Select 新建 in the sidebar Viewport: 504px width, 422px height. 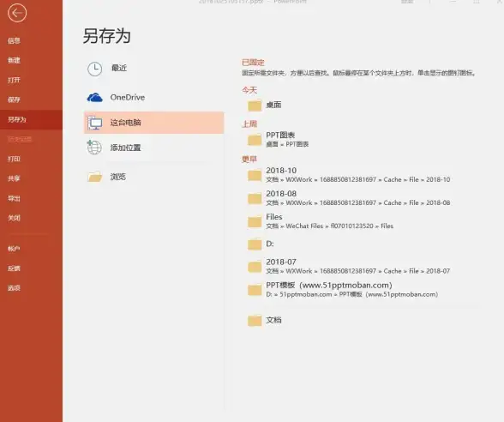point(14,60)
